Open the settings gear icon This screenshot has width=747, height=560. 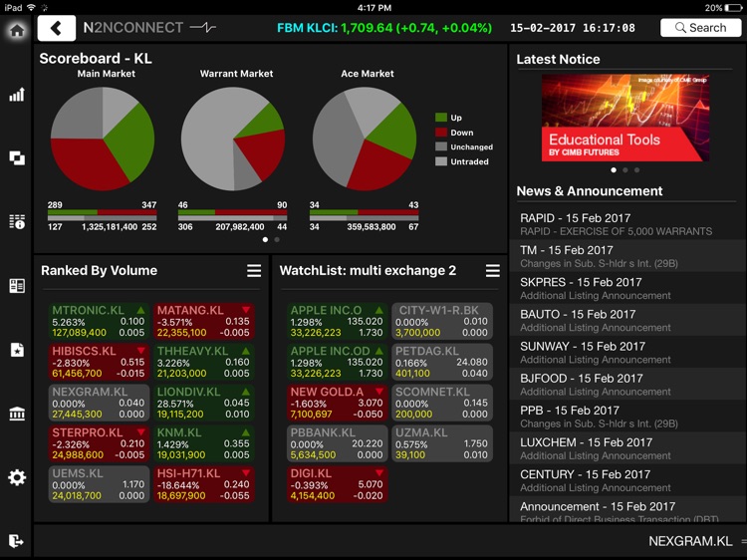pos(17,477)
